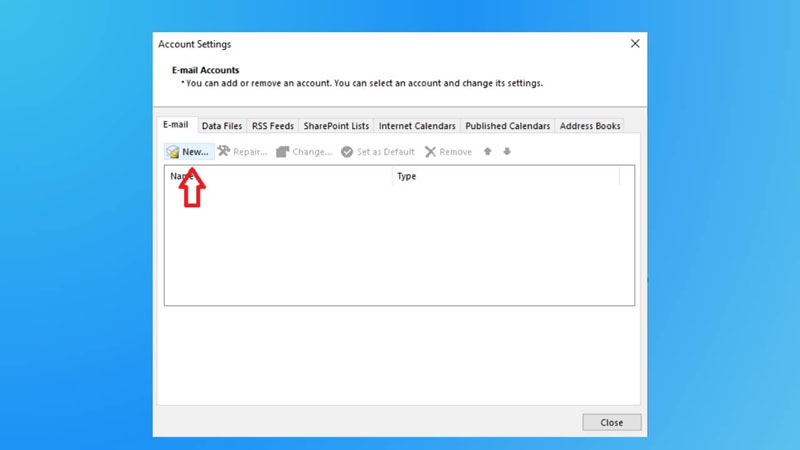Click the E-mail Accounts heading
The width and height of the screenshot is (800, 450).
pos(206,70)
